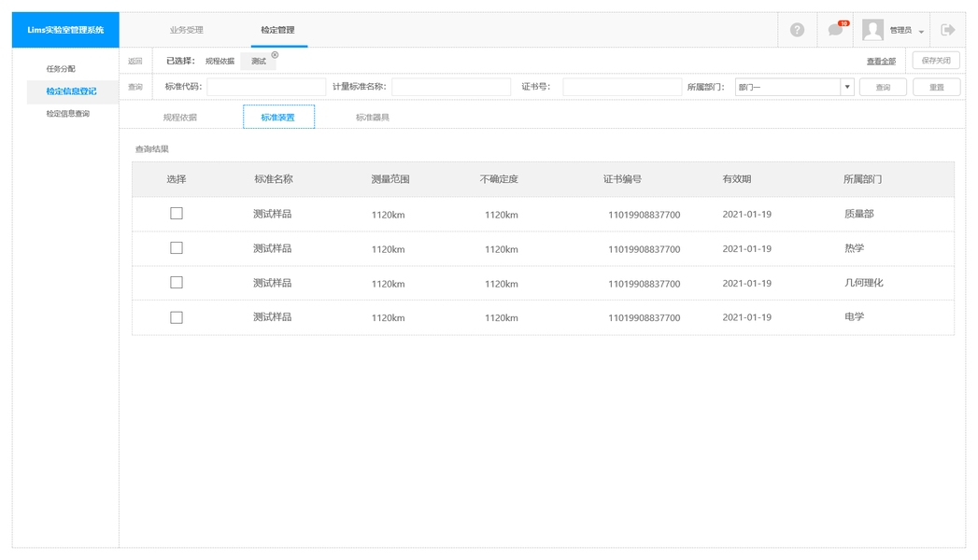The width and height of the screenshot is (978, 560).
Task: Click certificate 11019908837700 in the 电学 row
Action: pyautogui.click(x=645, y=317)
